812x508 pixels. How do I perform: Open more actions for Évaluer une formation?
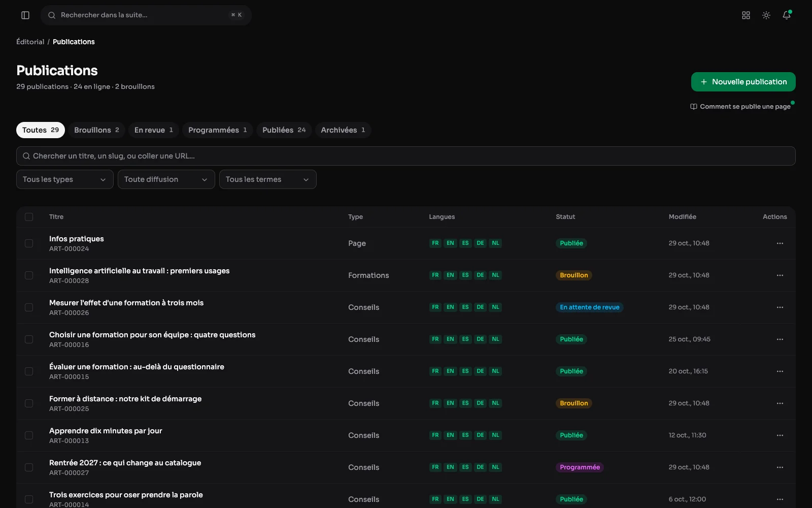780,371
